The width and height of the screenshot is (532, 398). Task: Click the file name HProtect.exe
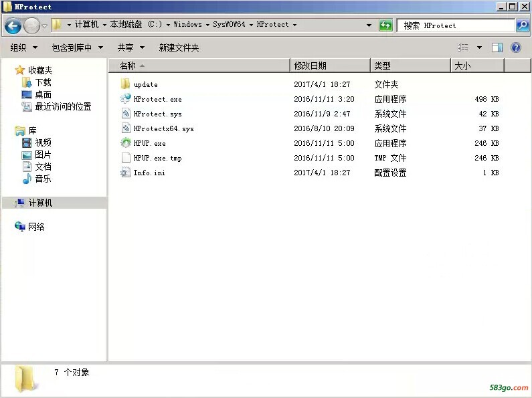157,99
